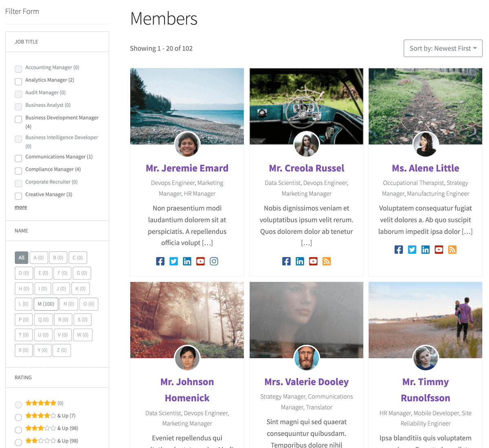
Task: Open the Sort by Newest First dropdown
Action: 443,48
